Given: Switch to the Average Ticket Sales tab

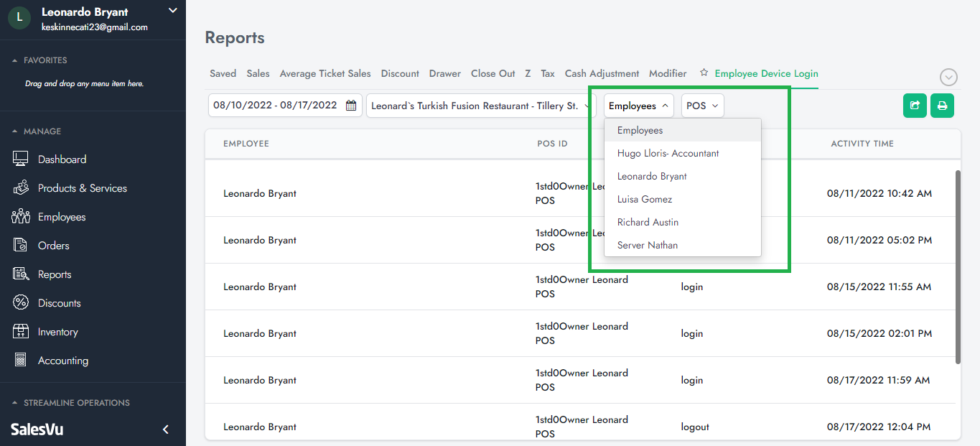Looking at the screenshot, I should (x=325, y=73).
